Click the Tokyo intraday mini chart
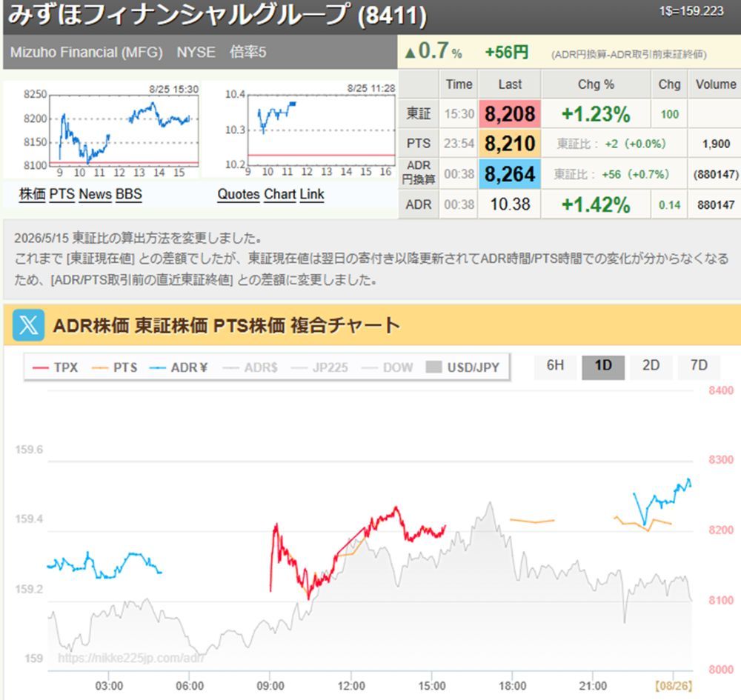The image size is (741, 700). coord(101,130)
